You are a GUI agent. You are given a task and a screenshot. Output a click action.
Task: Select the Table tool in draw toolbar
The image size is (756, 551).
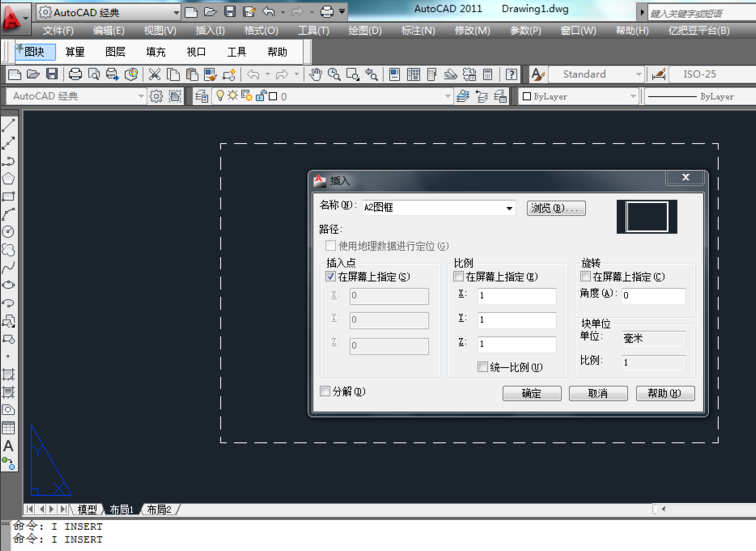coord(9,428)
